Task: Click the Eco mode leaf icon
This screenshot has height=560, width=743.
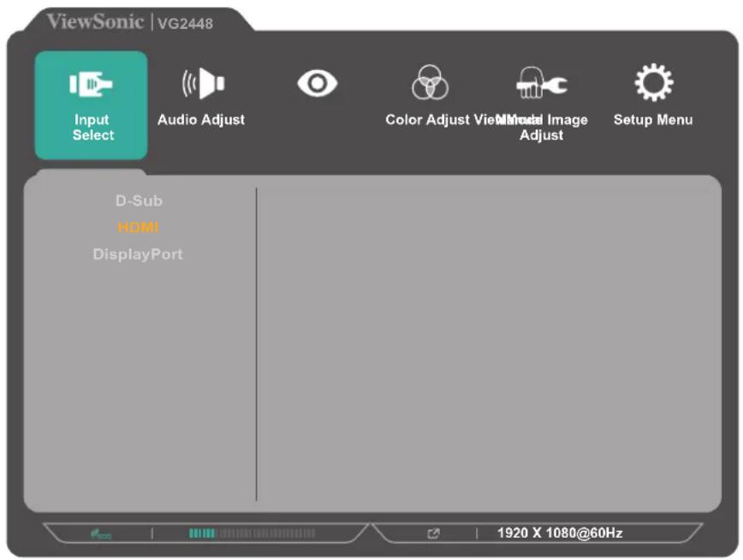Action: coord(101,534)
